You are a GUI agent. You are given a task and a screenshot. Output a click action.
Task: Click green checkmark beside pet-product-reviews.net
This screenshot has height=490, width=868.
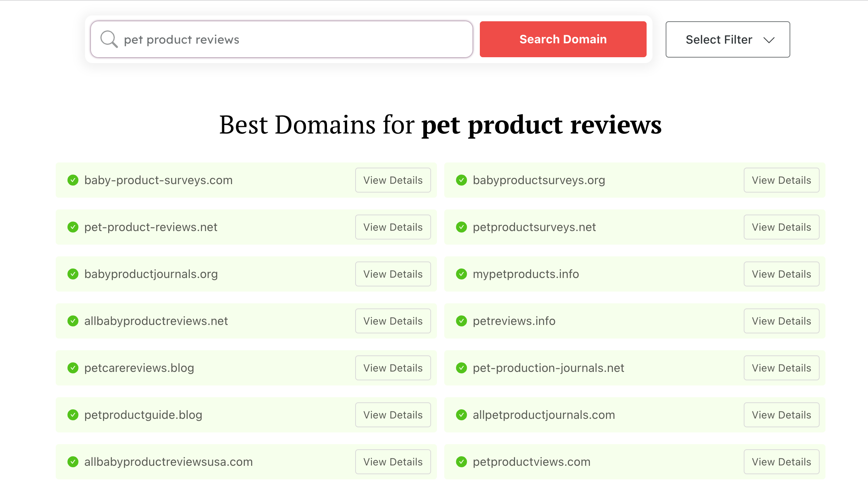[73, 227]
